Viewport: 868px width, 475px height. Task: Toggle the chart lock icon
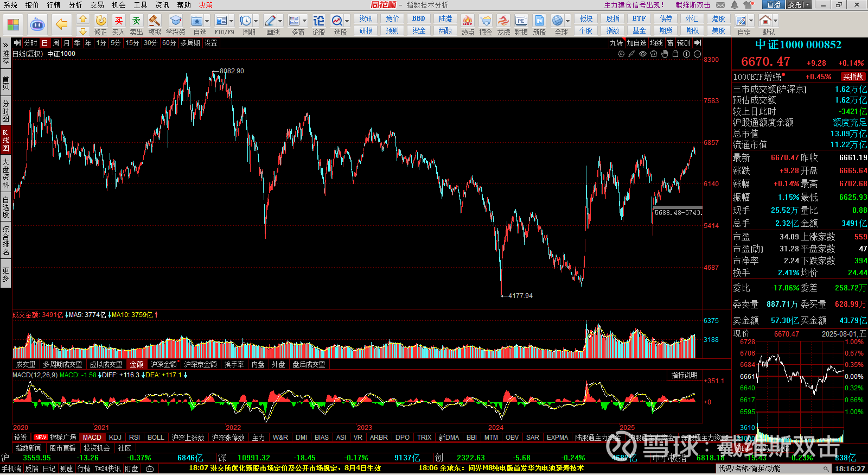coord(675,54)
